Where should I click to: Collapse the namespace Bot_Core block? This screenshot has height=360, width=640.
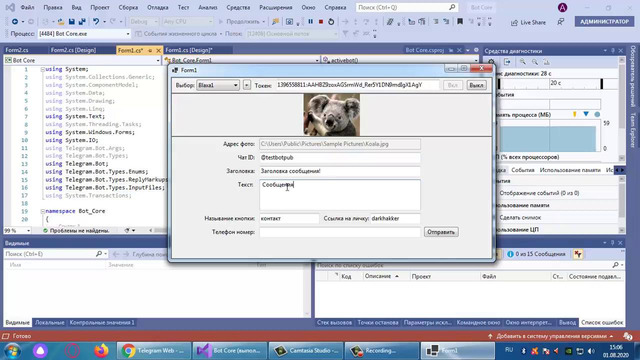pyautogui.click(x=42, y=211)
